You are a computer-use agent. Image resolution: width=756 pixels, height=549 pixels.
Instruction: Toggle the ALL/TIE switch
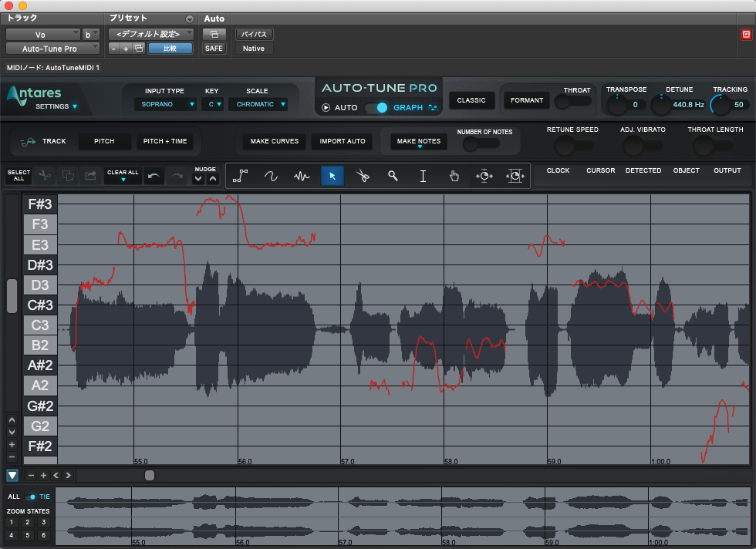(31, 497)
